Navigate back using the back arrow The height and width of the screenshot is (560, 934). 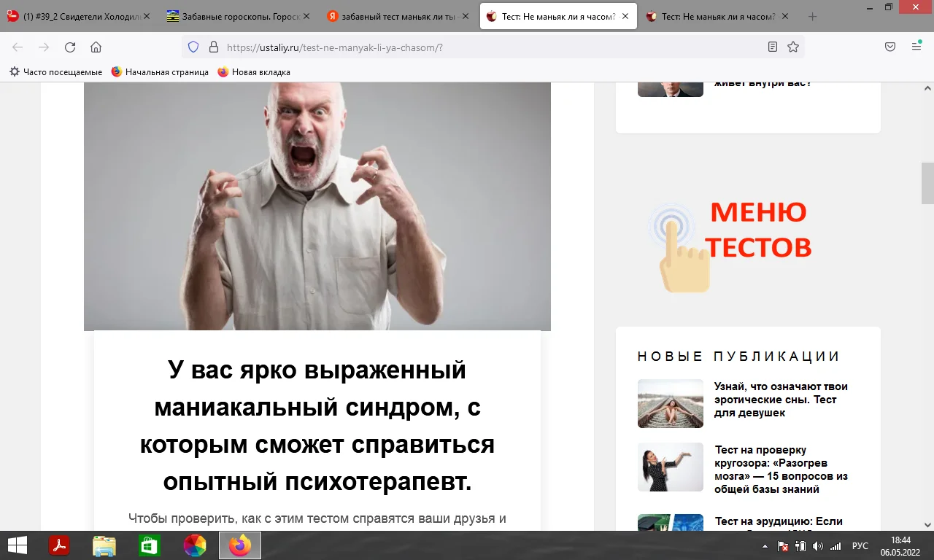[x=17, y=47]
